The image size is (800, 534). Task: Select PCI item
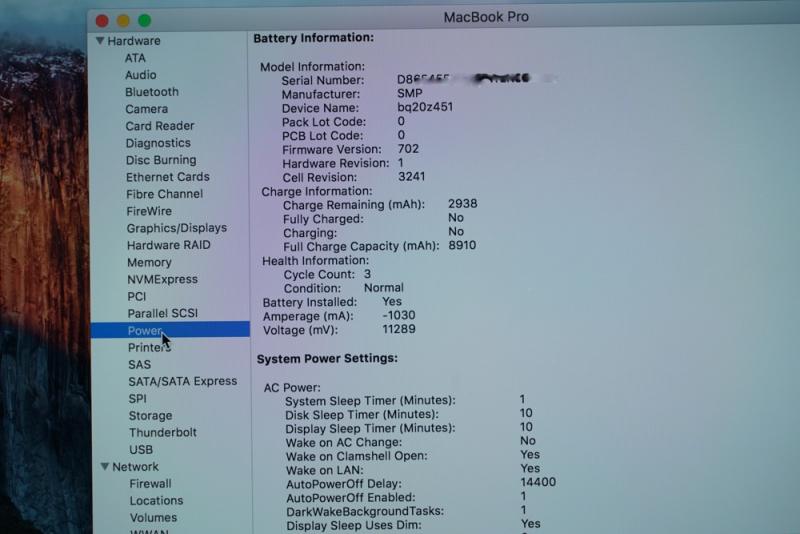137,296
